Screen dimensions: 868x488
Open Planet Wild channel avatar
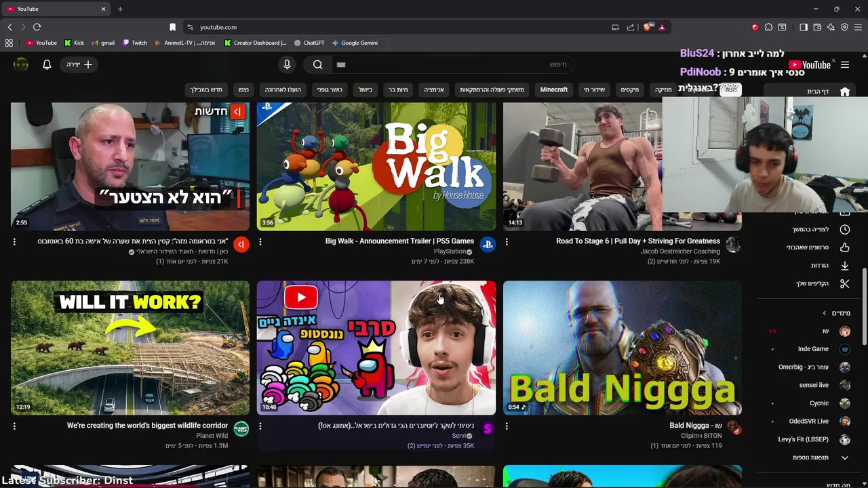(241, 429)
